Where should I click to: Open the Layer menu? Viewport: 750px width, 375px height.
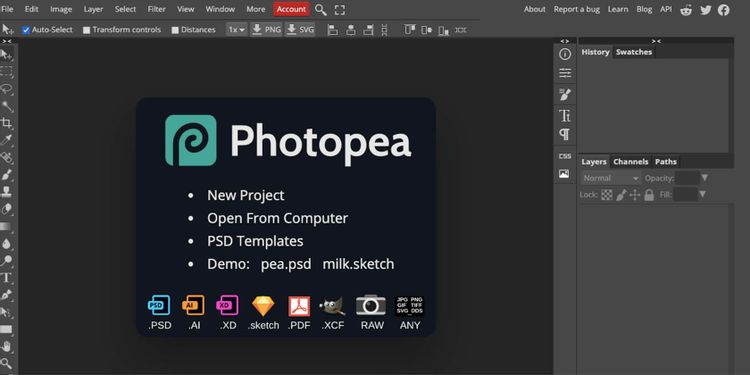(x=93, y=9)
